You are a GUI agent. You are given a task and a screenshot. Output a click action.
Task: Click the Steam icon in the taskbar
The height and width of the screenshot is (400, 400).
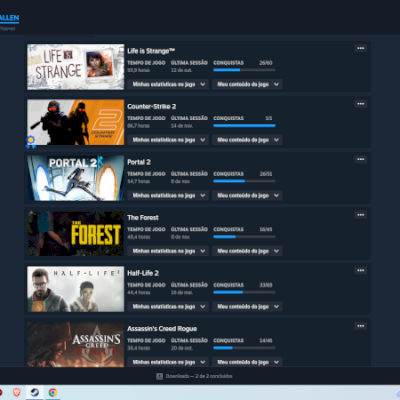coord(35,392)
